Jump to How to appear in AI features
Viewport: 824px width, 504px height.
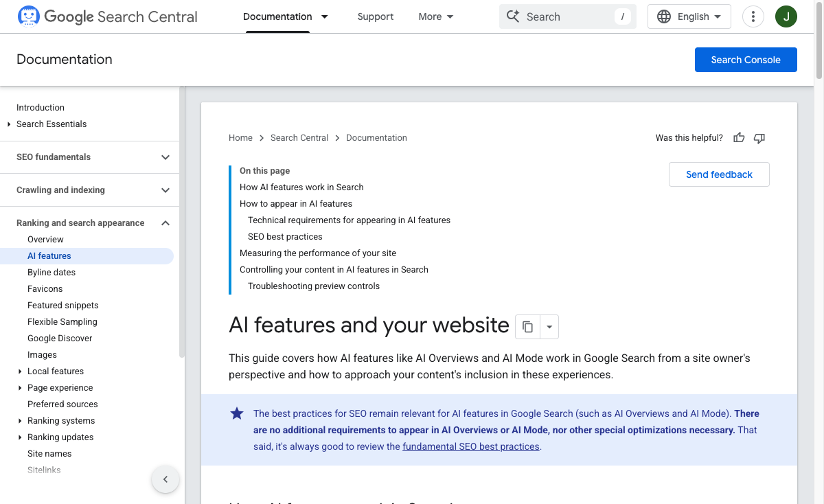pyautogui.click(x=296, y=204)
